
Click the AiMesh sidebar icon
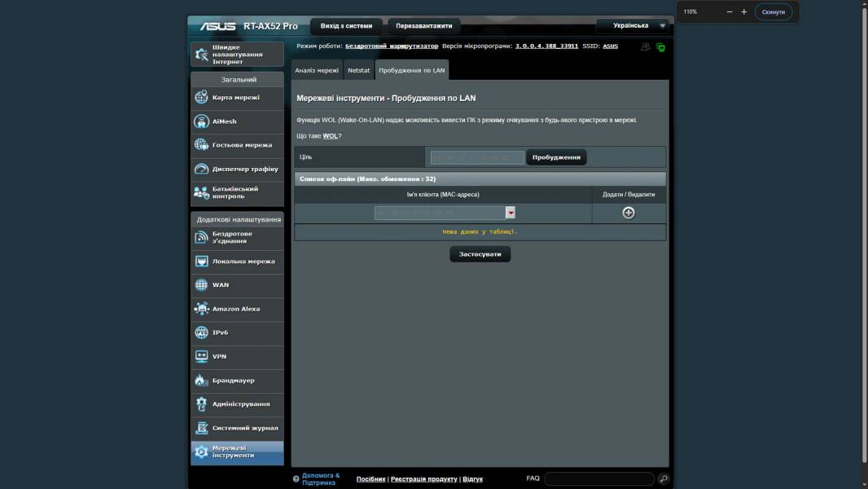click(201, 121)
